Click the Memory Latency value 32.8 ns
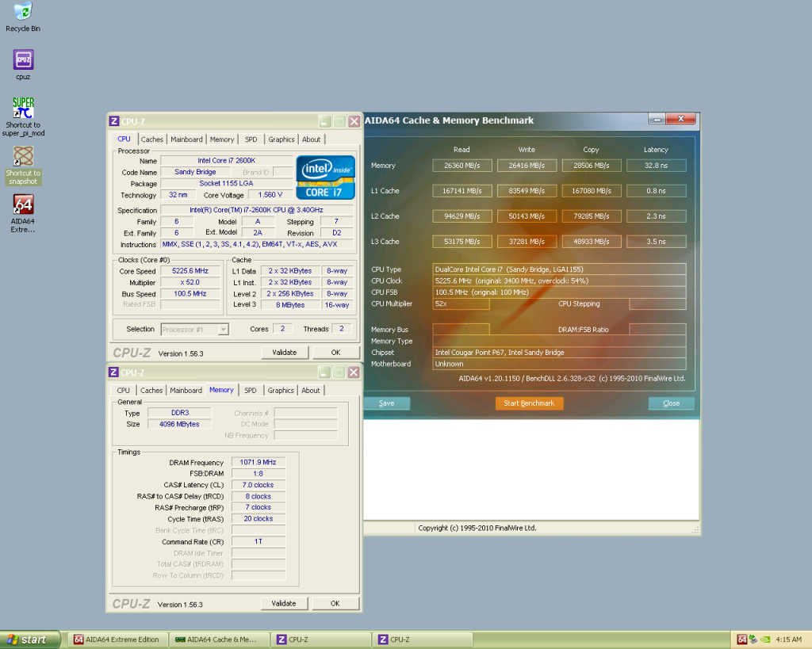 click(x=656, y=166)
